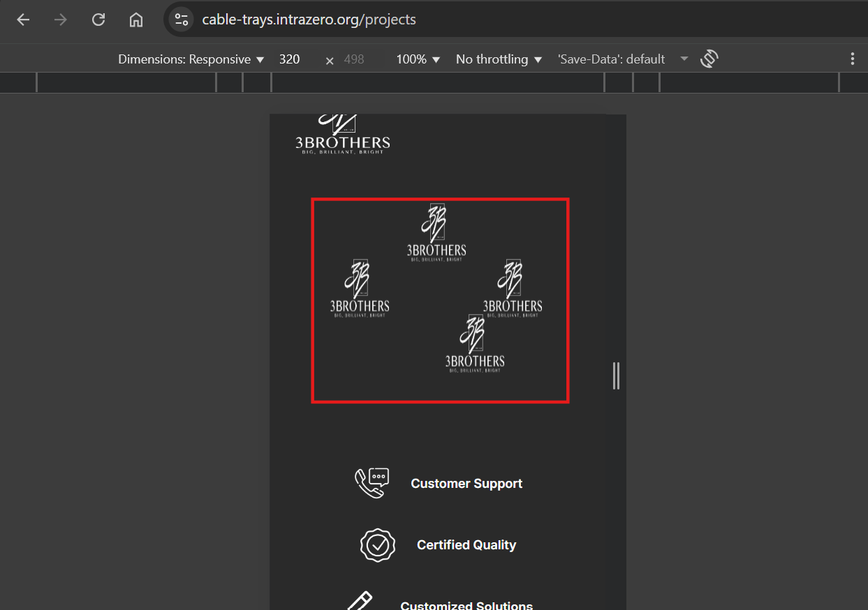Reload the current page
868x610 pixels.
click(98, 20)
